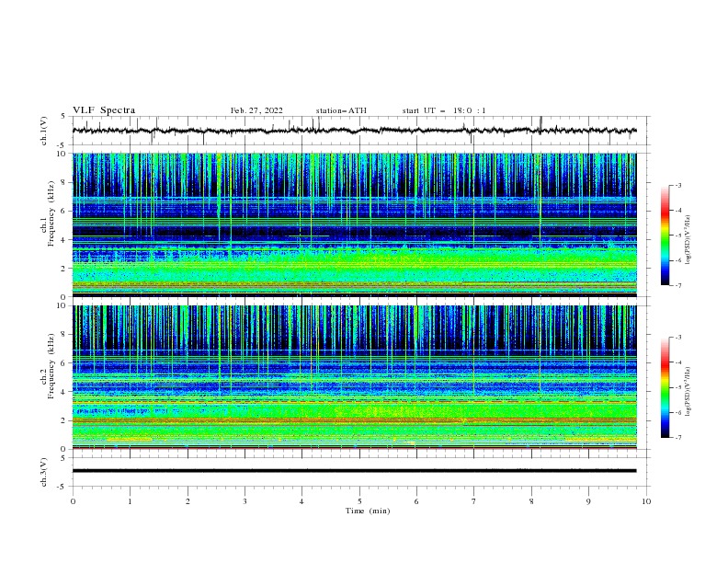Screen dimensions: 728x563
Task: Click the "-6" tick on ch.1 color bar
Action: (x=677, y=260)
